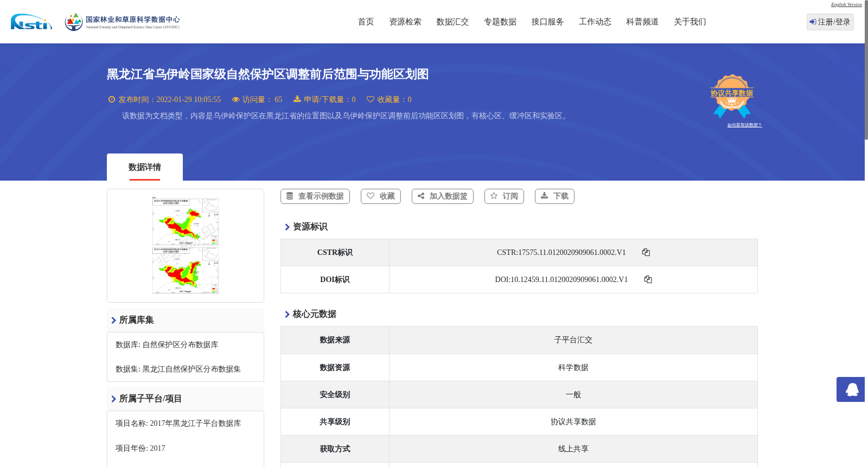The height and width of the screenshot is (467, 868).
Task: Click the 一般 security level value
Action: click(573, 395)
